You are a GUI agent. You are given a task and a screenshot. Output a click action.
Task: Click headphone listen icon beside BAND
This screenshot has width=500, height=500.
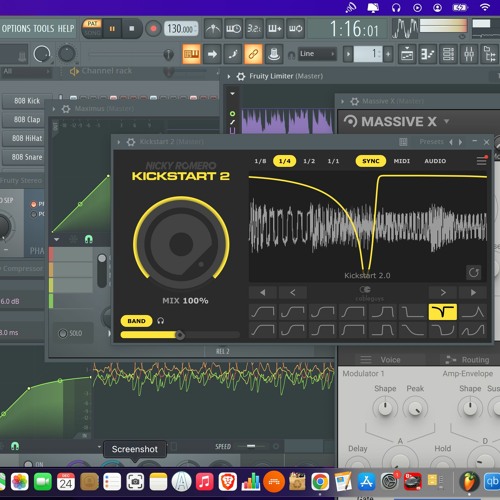(161, 321)
